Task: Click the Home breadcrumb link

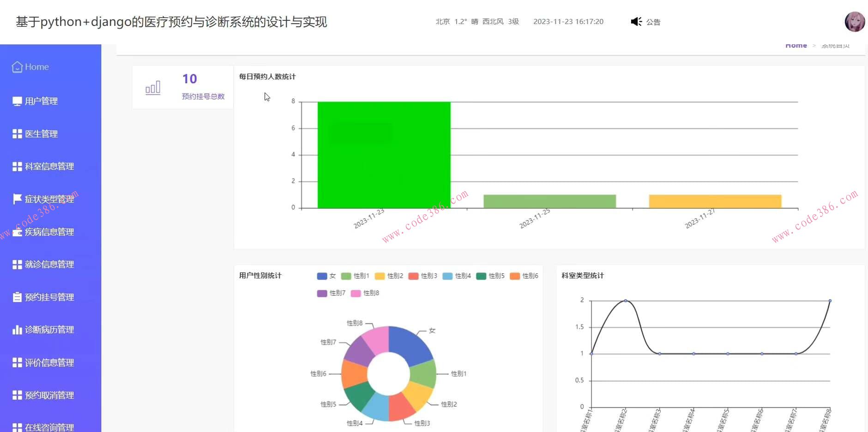Action: tap(796, 46)
